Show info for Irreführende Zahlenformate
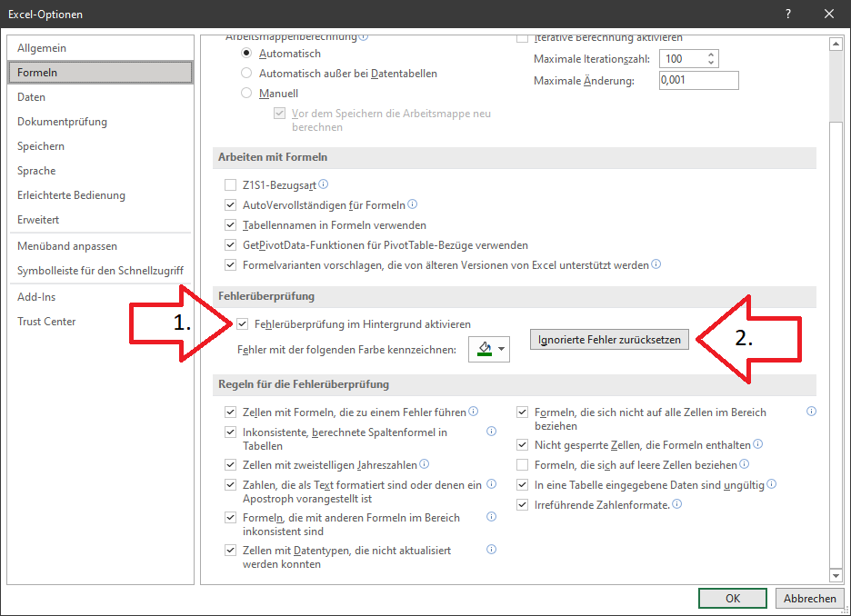This screenshot has width=851, height=616. [676, 504]
